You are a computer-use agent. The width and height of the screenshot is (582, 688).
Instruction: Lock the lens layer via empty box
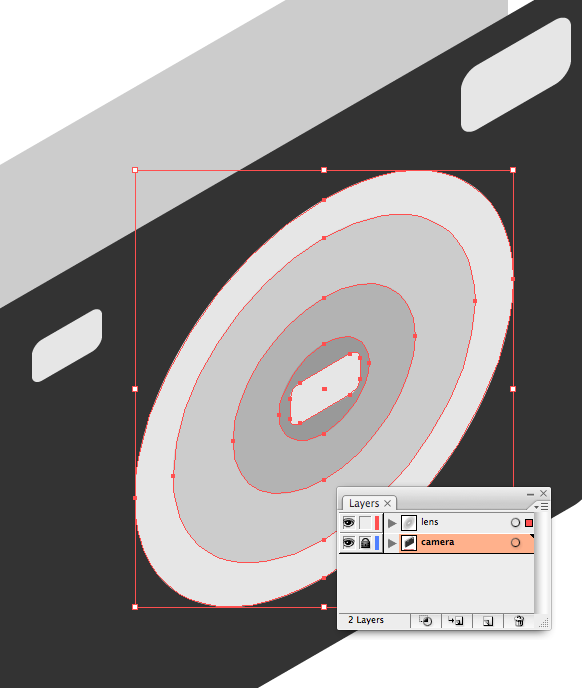365,523
